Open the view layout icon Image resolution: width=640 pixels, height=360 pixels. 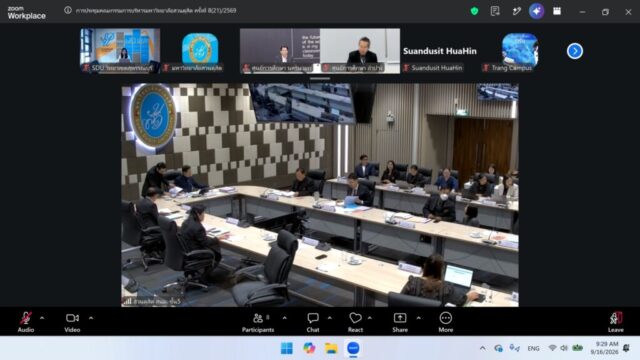click(557, 11)
